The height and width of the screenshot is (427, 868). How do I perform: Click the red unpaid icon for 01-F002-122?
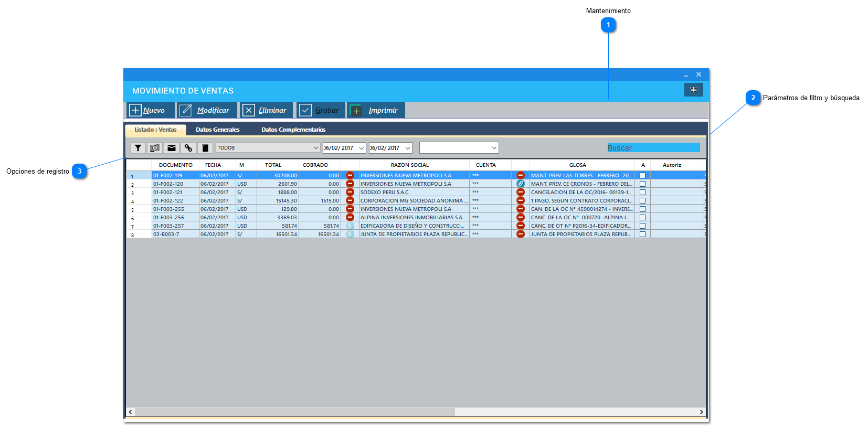pos(350,200)
